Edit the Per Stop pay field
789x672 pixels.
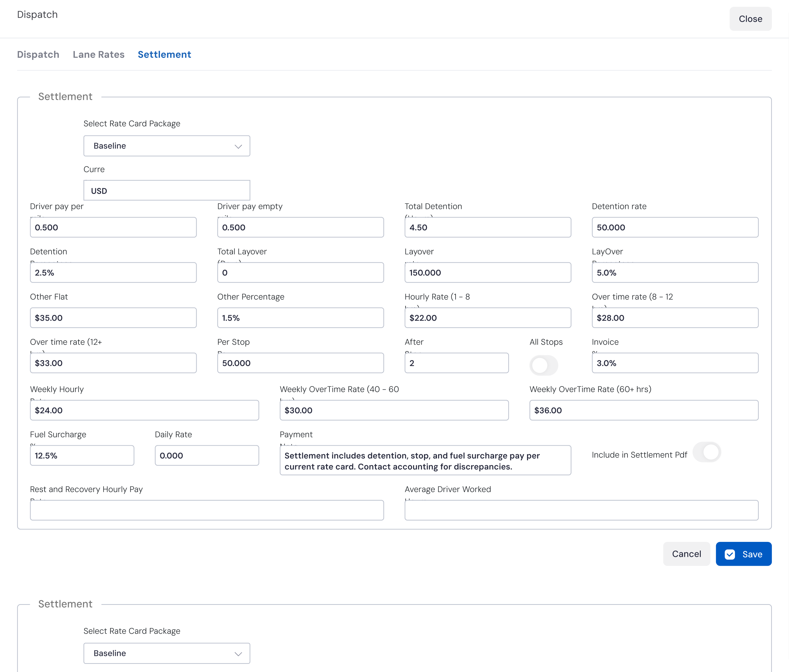click(300, 363)
